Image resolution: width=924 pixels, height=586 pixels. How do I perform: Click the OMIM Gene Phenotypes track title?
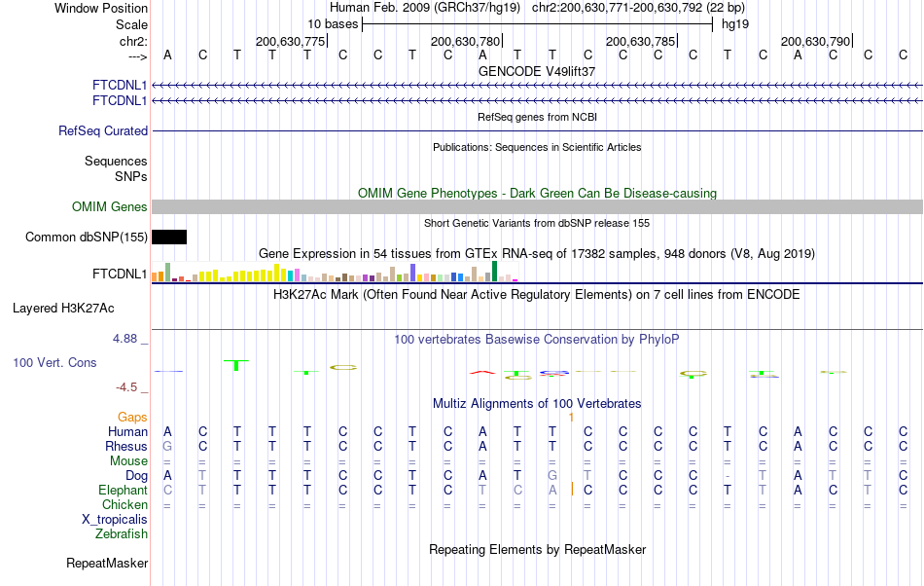point(537,194)
